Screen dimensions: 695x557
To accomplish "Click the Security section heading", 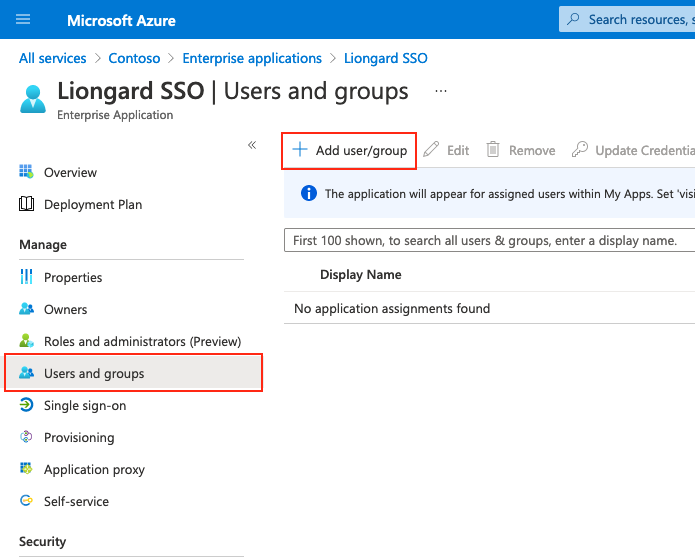I will coord(43,541).
